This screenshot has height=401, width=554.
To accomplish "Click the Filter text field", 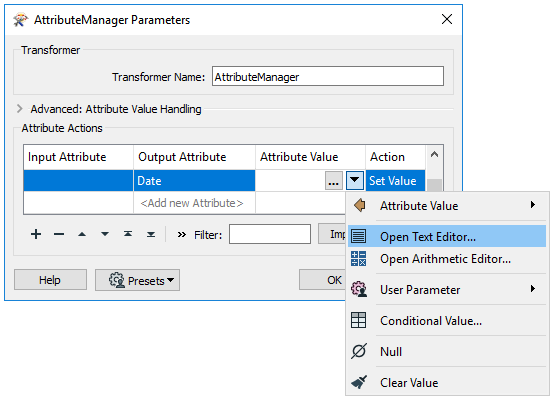I will click(x=270, y=234).
